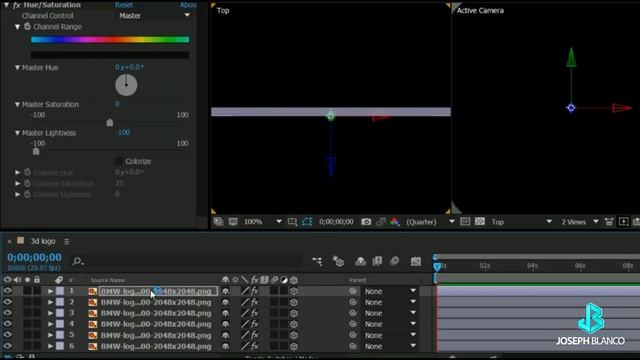This screenshot has height=360, width=640.
Task: Click the timeline current time 0;00;00;00
Action: pyautogui.click(x=34, y=257)
